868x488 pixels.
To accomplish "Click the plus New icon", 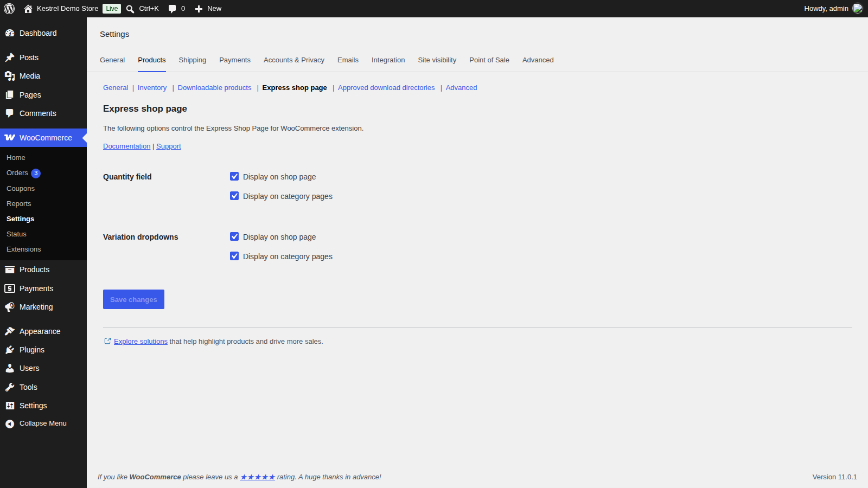I will (x=199, y=9).
